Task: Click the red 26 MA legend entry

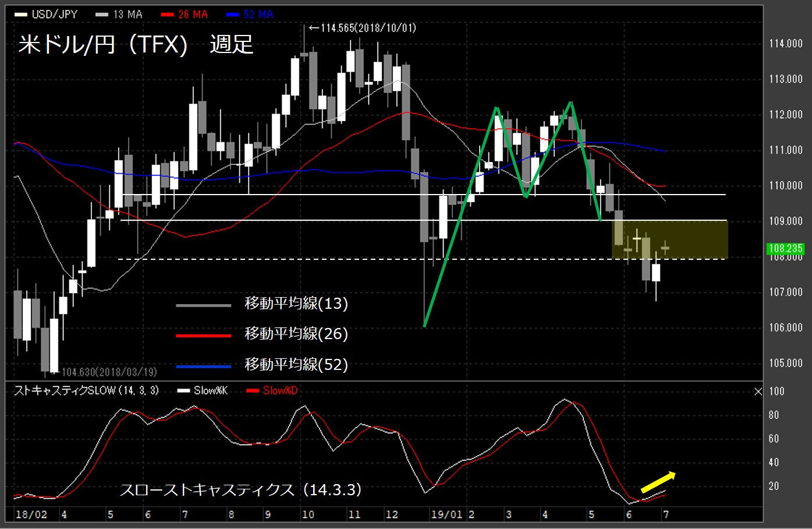Action: tap(185, 15)
